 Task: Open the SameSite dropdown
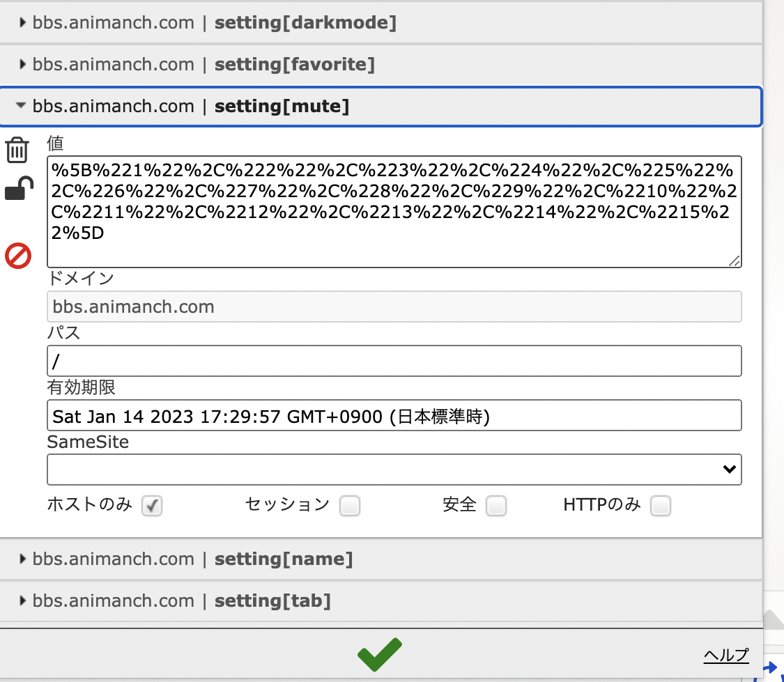pos(394,469)
